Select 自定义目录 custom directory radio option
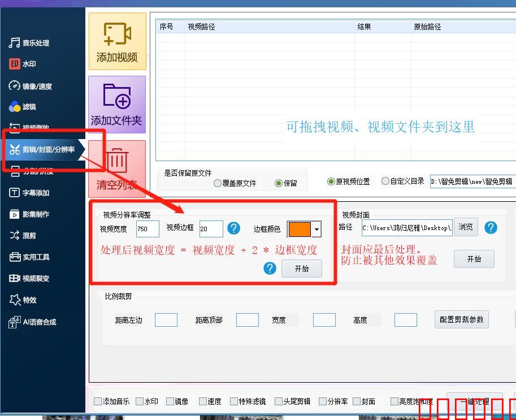 pyautogui.click(x=403, y=181)
